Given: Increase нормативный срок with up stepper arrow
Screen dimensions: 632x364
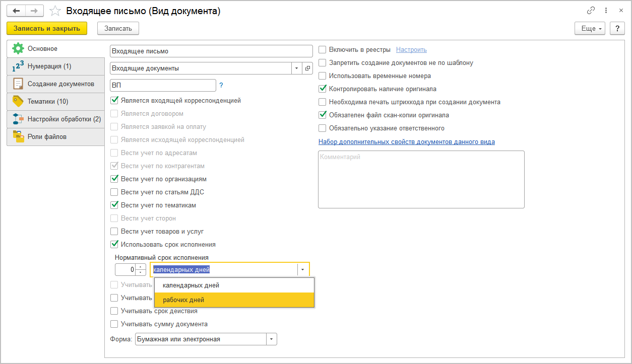Looking at the screenshot, I should click(141, 267).
